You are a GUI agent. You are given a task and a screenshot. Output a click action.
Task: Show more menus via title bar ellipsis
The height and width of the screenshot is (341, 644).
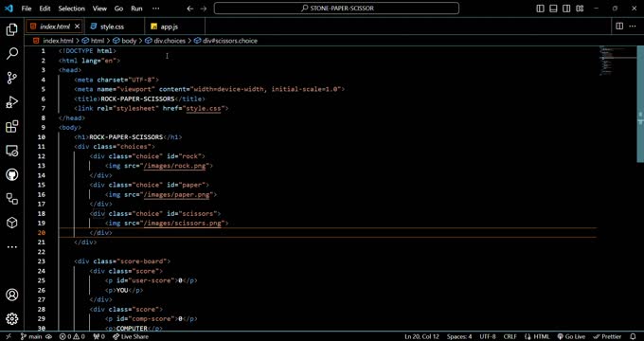pyautogui.click(x=155, y=9)
